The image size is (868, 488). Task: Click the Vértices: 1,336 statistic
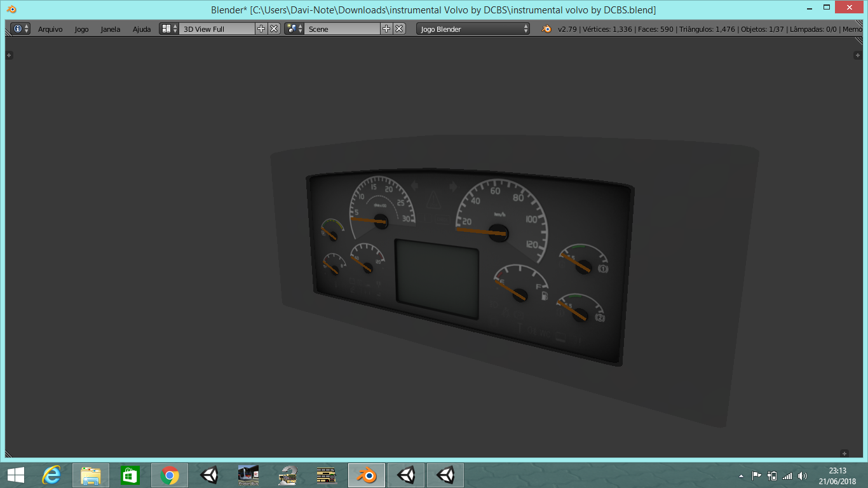click(x=607, y=29)
